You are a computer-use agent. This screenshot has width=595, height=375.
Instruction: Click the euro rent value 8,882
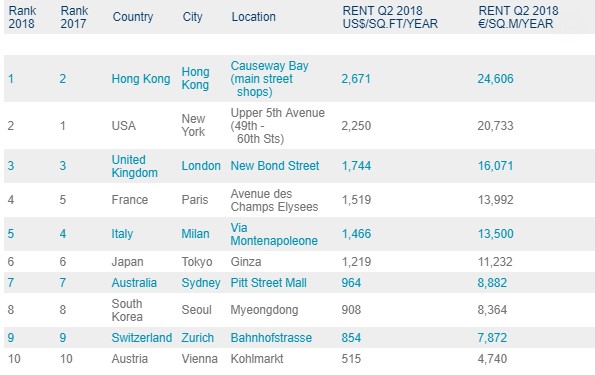[492, 283]
